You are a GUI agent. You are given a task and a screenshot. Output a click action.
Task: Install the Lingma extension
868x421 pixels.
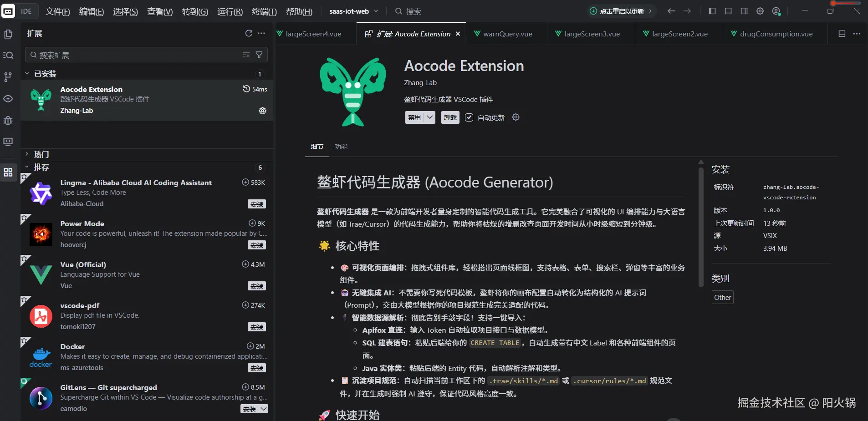tap(257, 204)
